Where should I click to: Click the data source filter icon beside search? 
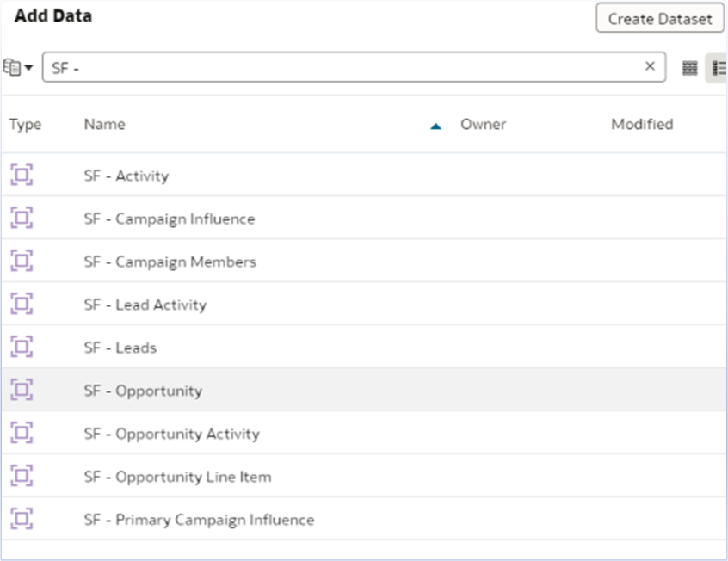coord(15,66)
